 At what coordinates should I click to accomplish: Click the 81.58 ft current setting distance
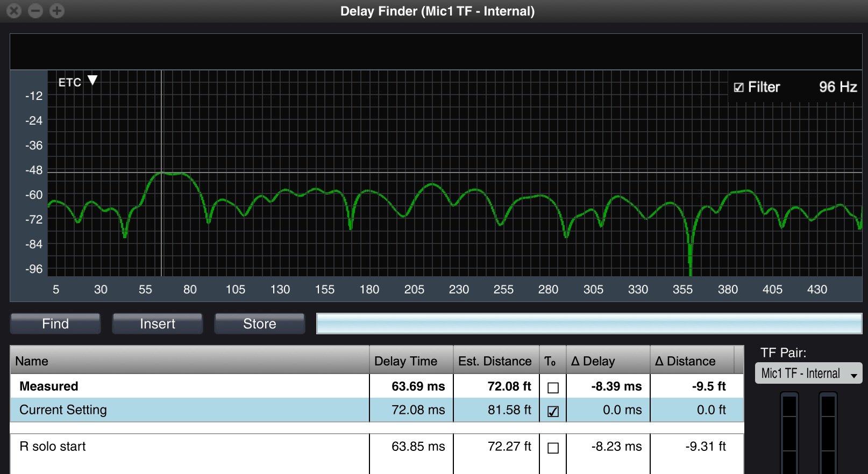pyautogui.click(x=509, y=410)
